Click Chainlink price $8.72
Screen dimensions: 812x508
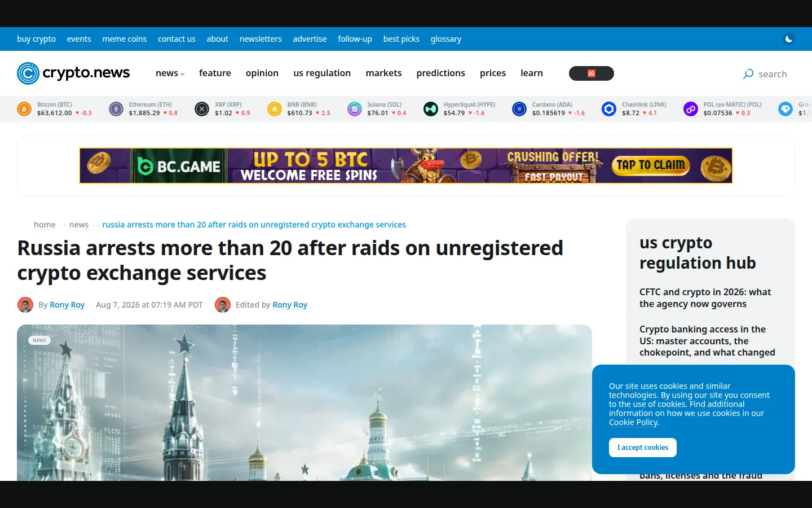pyautogui.click(x=631, y=113)
